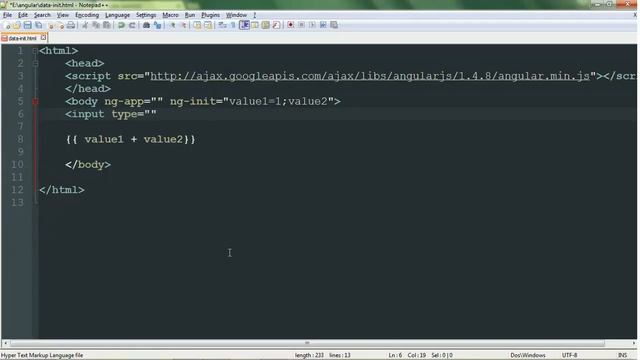Click the googleapis angular.min.js URL link

pyautogui.click(x=370, y=76)
